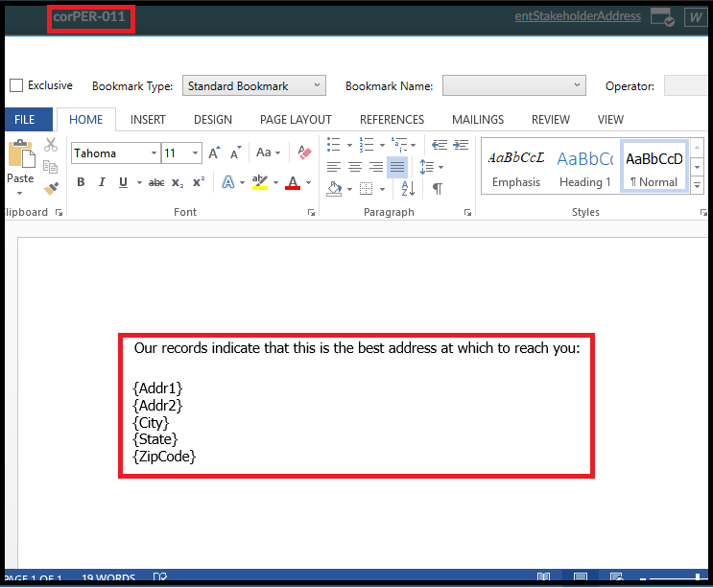Image resolution: width=713 pixels, height=588 pixels.
Task: Toggle Underline formatting
Action: click(123, 182)
